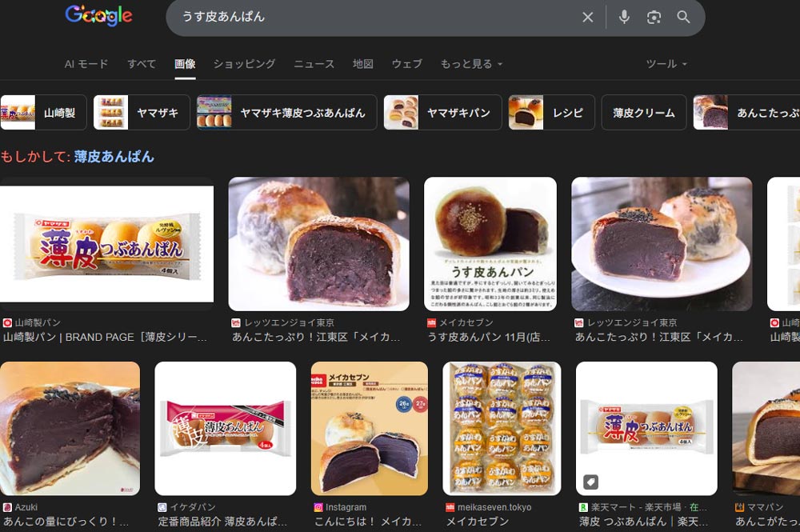800x532 pixels.
Task: Expand the もっと見る dropdown
Action: point(469,63)
